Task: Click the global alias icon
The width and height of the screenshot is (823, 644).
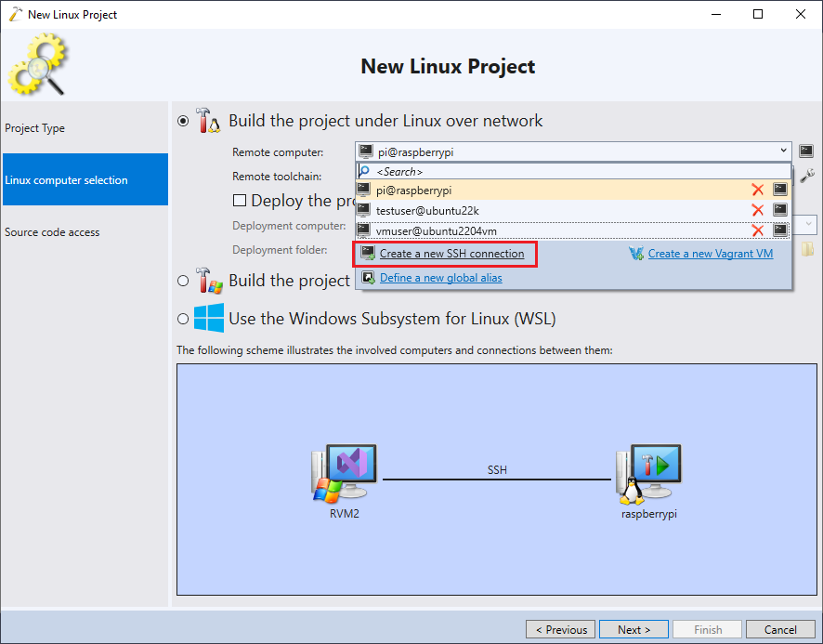Action: (368, 277)
